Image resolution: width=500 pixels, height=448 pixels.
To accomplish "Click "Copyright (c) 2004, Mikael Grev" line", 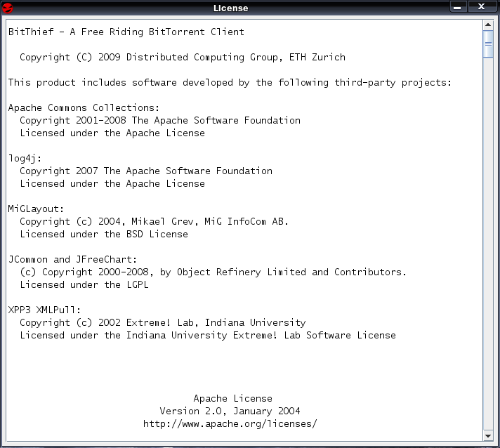I will [154, 222].
